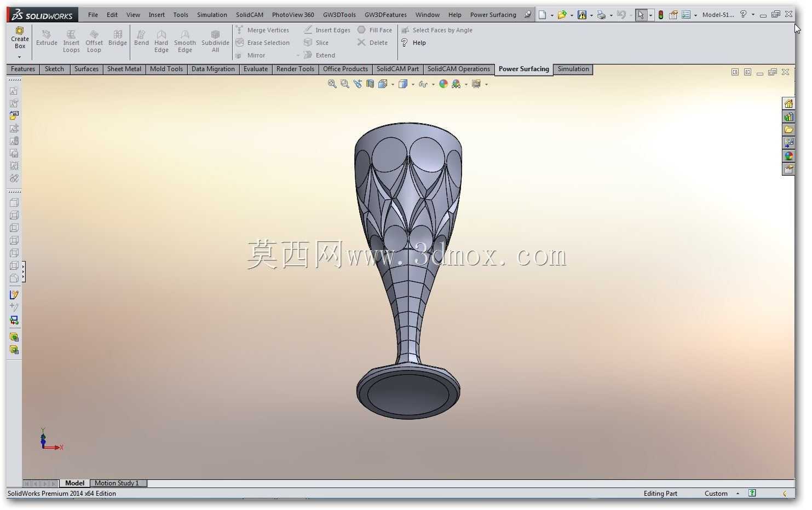Click the Previous View icon
Image resolution: width=812 pixels, height=510 pixels.
coord(357,84)
